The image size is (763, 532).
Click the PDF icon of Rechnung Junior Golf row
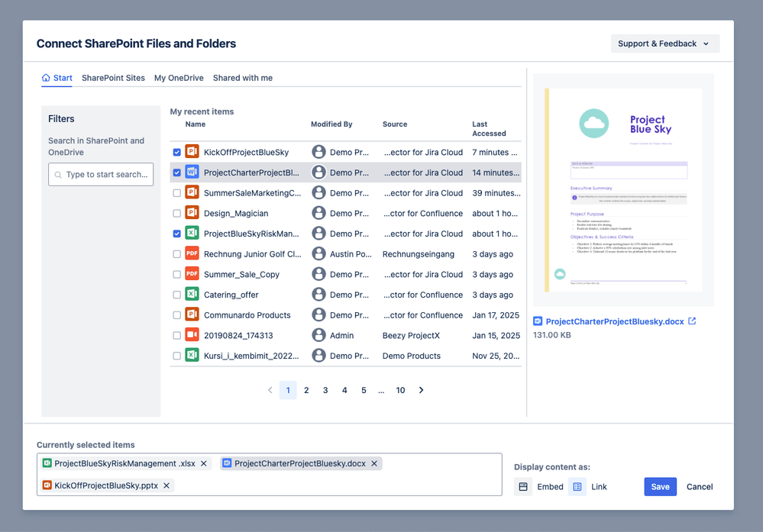[x=192, y=253]
